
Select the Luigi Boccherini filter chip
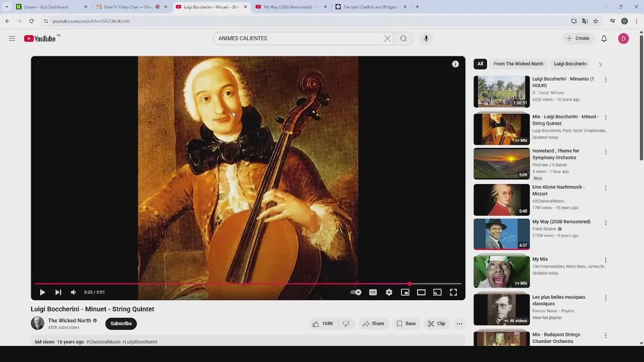point(571,64)
